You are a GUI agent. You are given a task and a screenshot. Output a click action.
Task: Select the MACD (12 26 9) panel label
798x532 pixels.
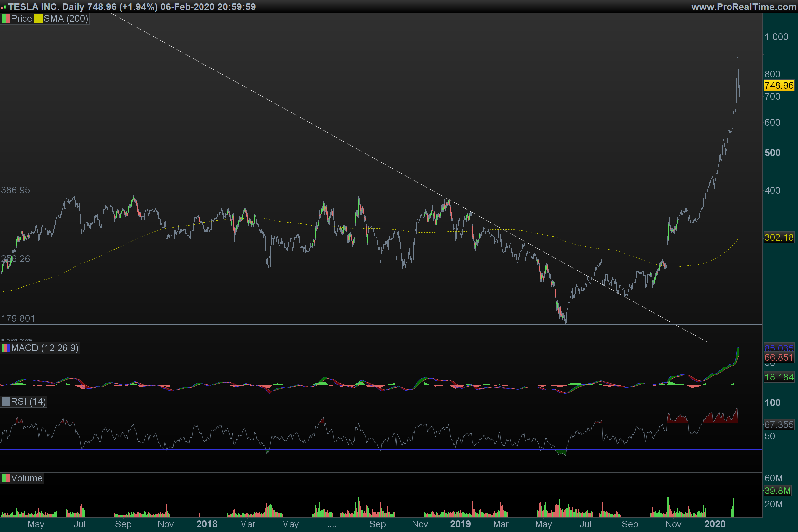45,348
